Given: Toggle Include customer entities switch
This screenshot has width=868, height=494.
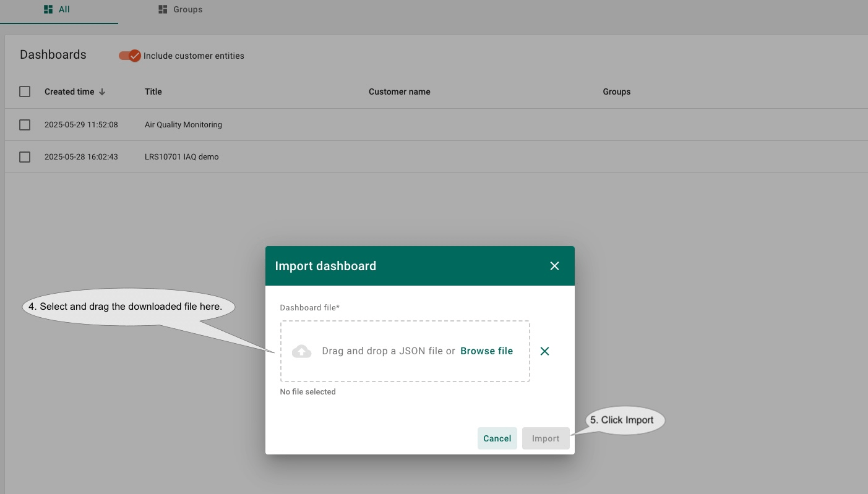Looking at the screenshot, I should [130, 56].
